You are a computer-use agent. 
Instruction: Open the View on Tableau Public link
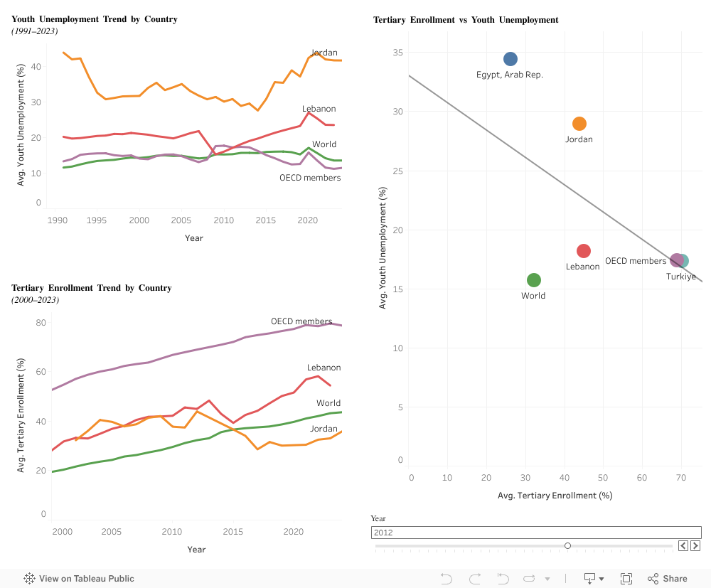[x=87, y=579]
